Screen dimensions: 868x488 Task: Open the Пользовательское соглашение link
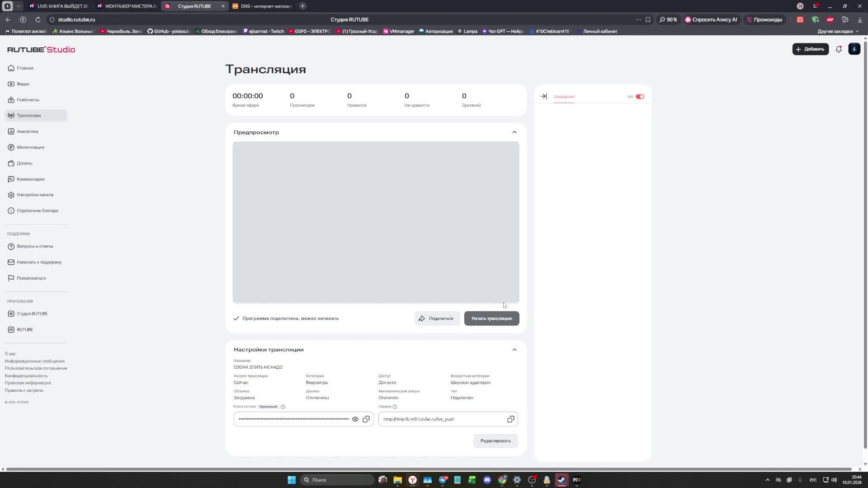[36, 368]
